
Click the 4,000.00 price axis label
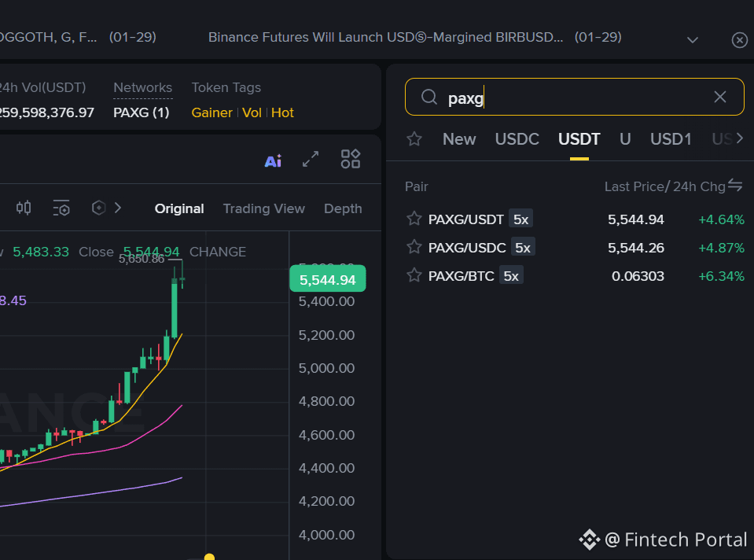pyautogui.click(x=326, y=535)
